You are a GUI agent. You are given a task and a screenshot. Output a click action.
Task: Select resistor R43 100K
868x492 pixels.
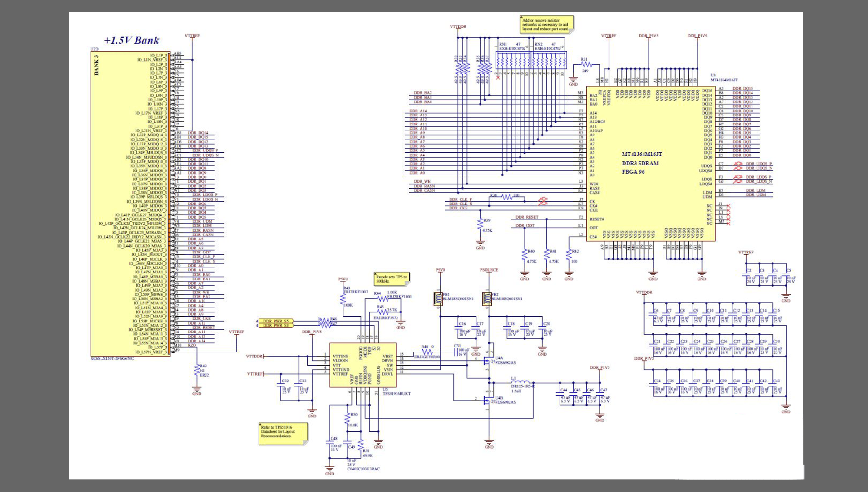point(343,299)
